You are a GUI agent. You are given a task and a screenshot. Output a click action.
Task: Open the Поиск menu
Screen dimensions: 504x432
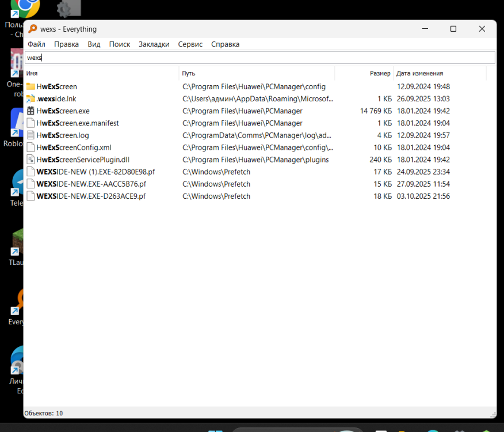[x=120, y=44]
